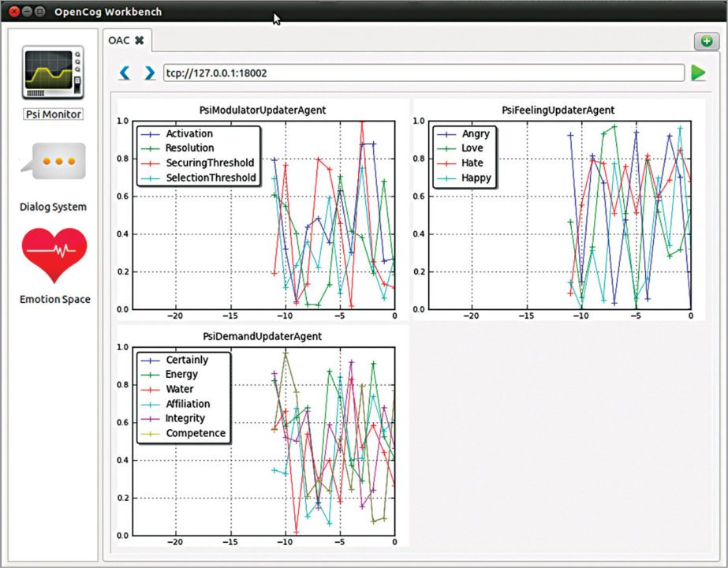
Task: Select the Psi Monitor text label
Action: (x=54, y=114)
